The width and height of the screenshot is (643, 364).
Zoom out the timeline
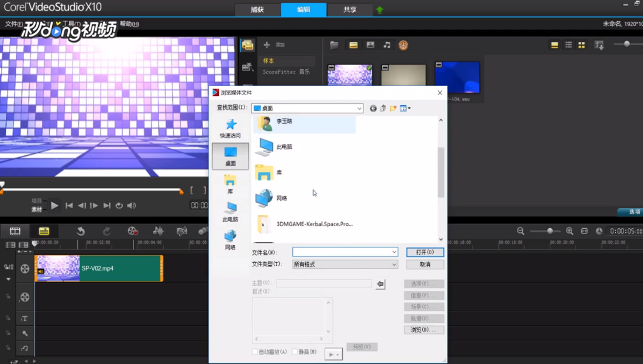pos(520,231)
